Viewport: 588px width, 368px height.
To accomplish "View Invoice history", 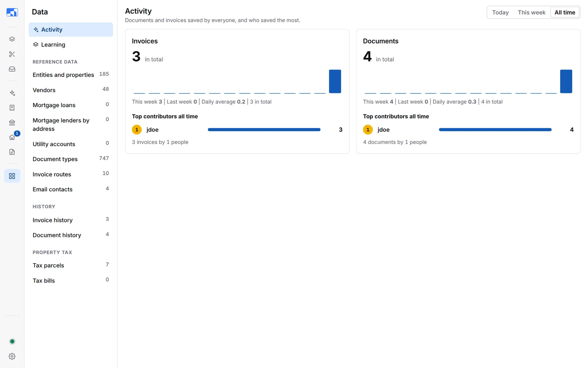I will (71, 220).
